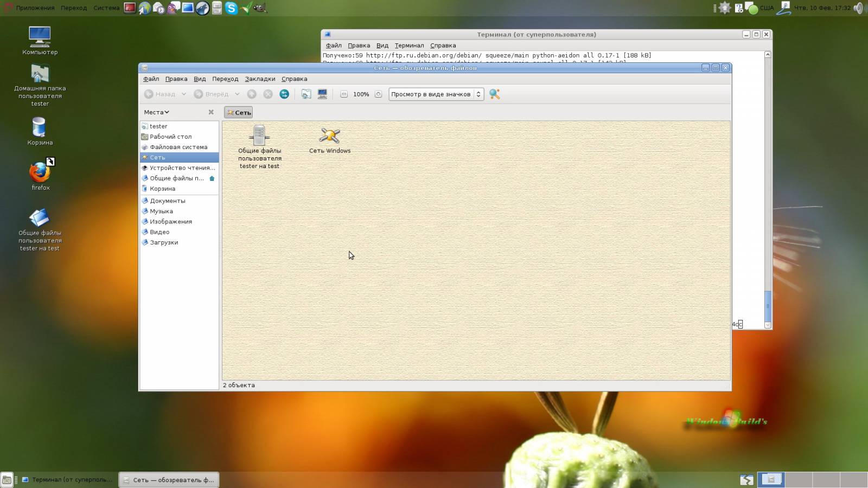The image size is (868, 488).
Task: Select Сеть in Places sidebar
Action: pos(180,157)
